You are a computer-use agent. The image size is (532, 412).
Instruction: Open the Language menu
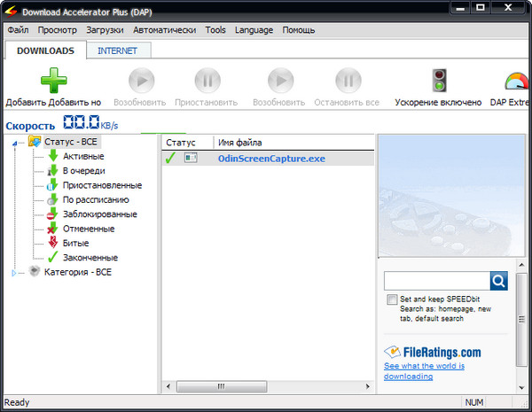[x=254, y=30]
